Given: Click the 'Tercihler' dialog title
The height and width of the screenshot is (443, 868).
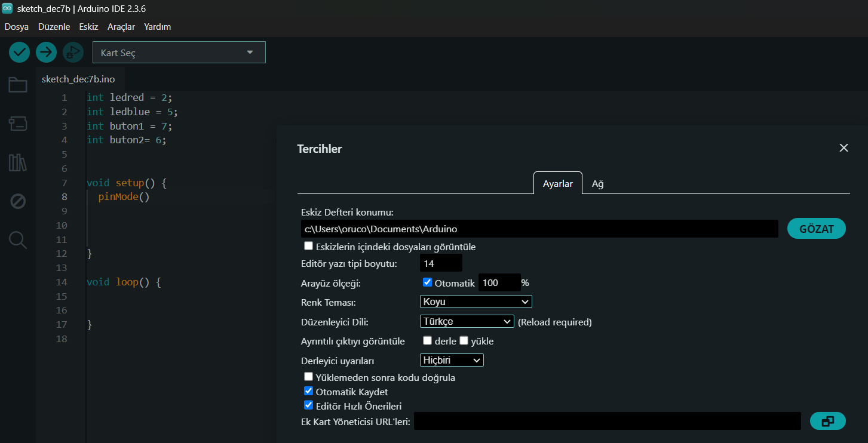Looking at the screenshot, I should click(320, 149).
